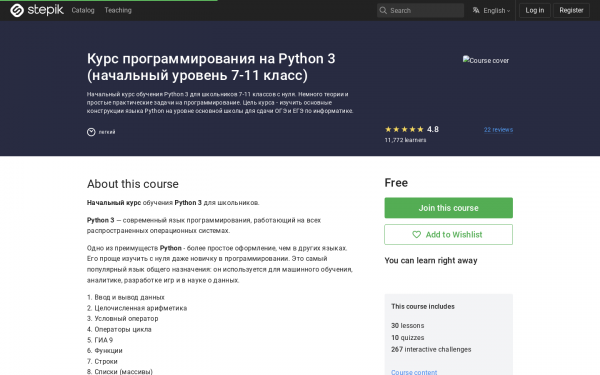Open the Catalog menu item
Viewport: 600px width, 375px height.
83,10
